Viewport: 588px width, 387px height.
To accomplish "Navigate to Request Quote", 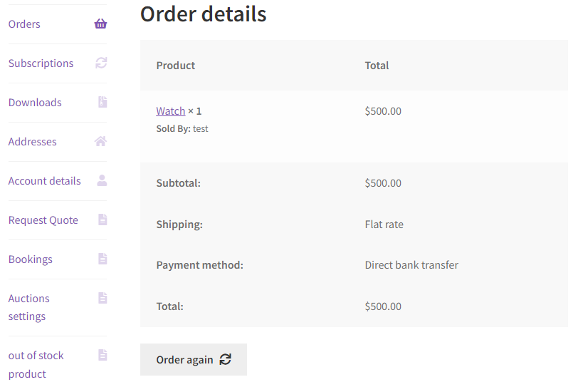I will (43, 220).
